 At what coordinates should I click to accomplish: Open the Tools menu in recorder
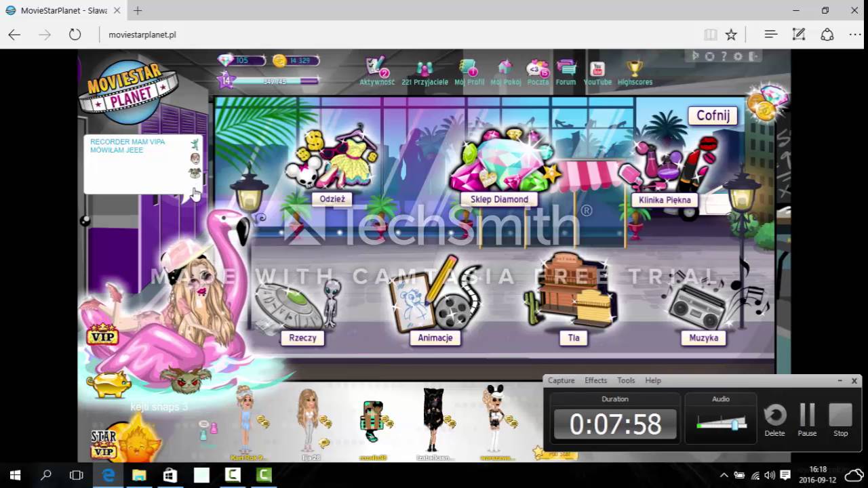pos(626,380)
